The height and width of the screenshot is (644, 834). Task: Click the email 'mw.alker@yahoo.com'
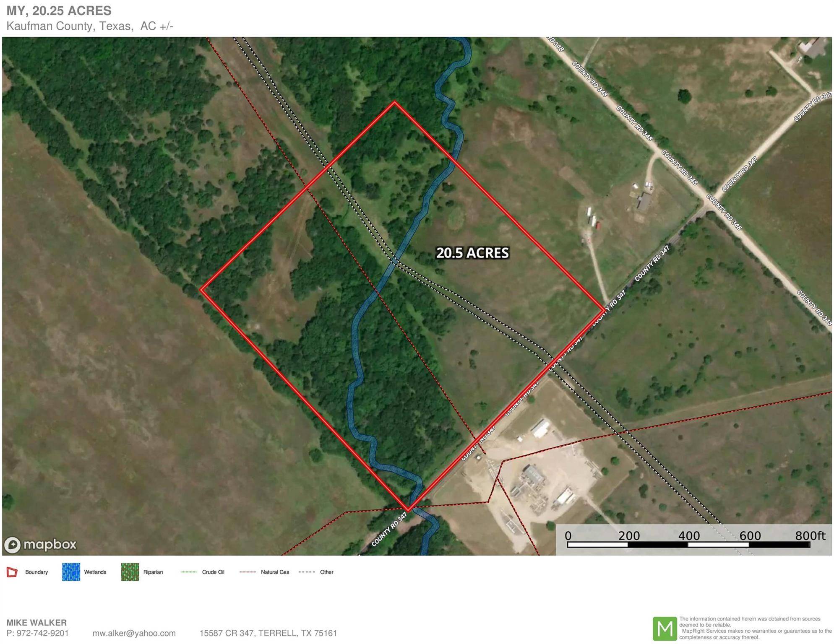click(134, 634)
